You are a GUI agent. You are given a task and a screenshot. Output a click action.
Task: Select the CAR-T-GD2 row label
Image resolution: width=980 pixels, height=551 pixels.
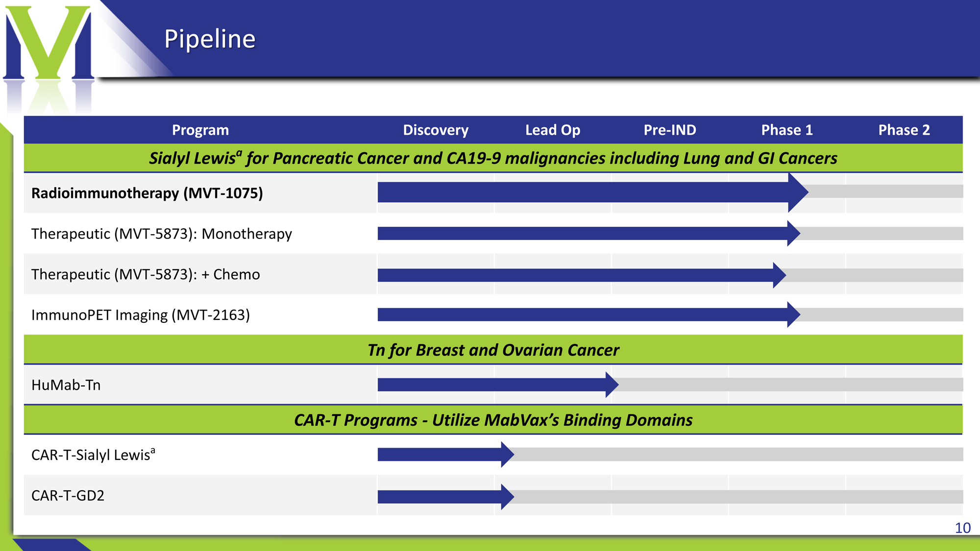(68, 496)
